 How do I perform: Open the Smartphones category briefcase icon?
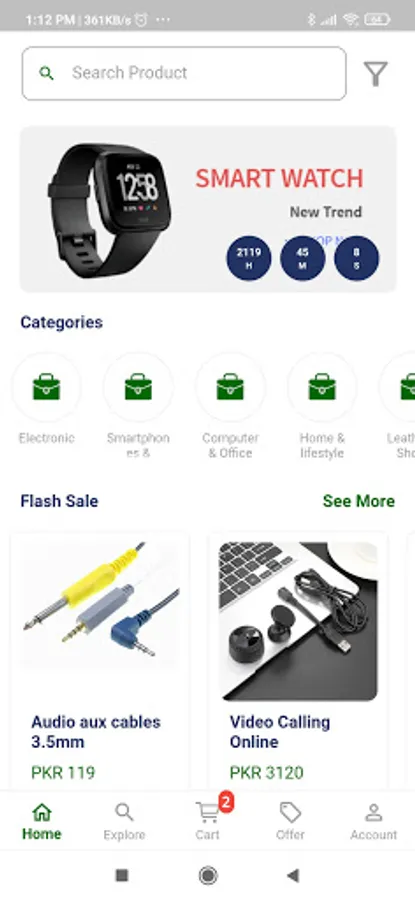click(x=138, y=387)
